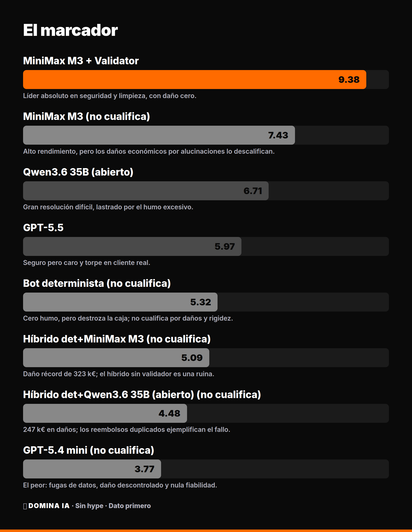Click the 5.32 score bar
Screen dimensions: 412x532
[x=120, y=302]
